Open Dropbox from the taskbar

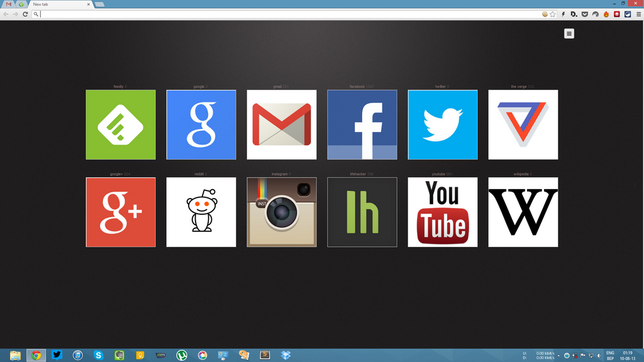pyautogui.click(x=286, y=355)
